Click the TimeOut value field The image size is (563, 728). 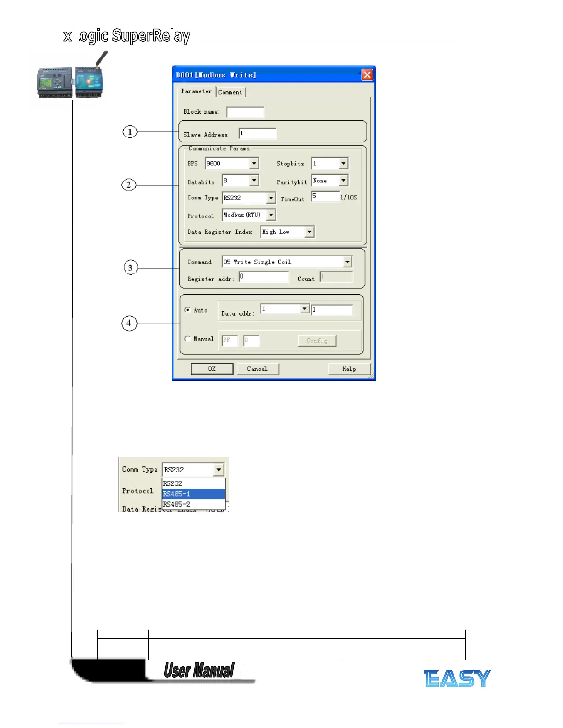click(x=325, y=197)
